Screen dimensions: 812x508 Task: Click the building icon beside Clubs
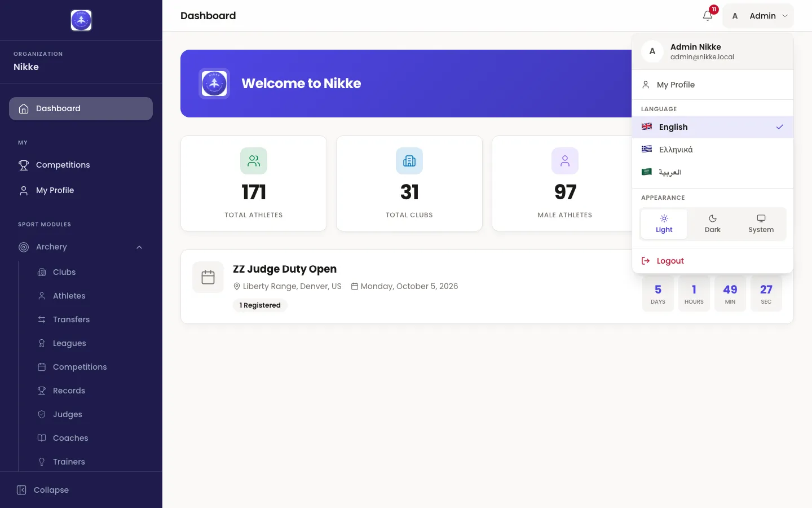coord(42,272)
